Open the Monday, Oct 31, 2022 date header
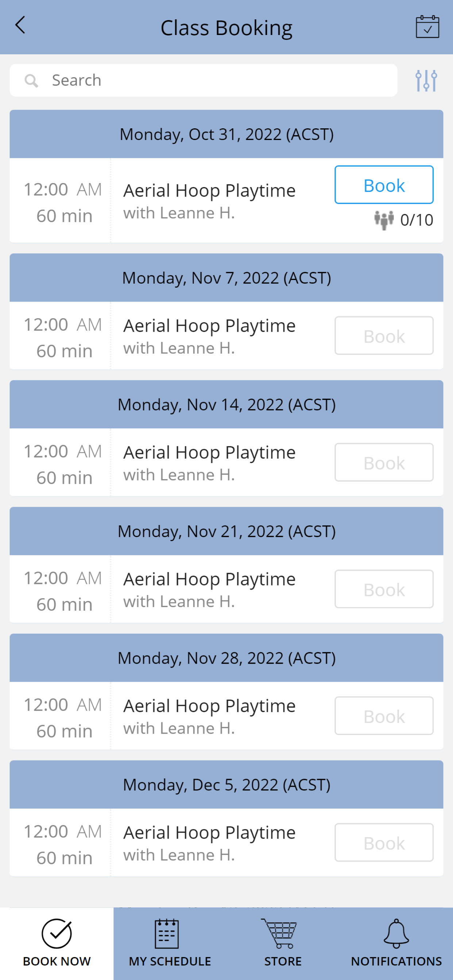The width and height of the screenshot is (453, 980). click(226, 134)
